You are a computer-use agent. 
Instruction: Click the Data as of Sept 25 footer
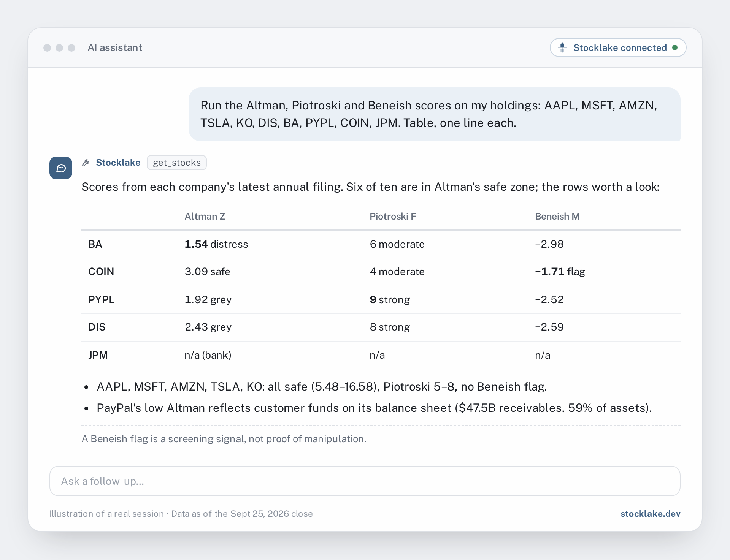point(242,514)
